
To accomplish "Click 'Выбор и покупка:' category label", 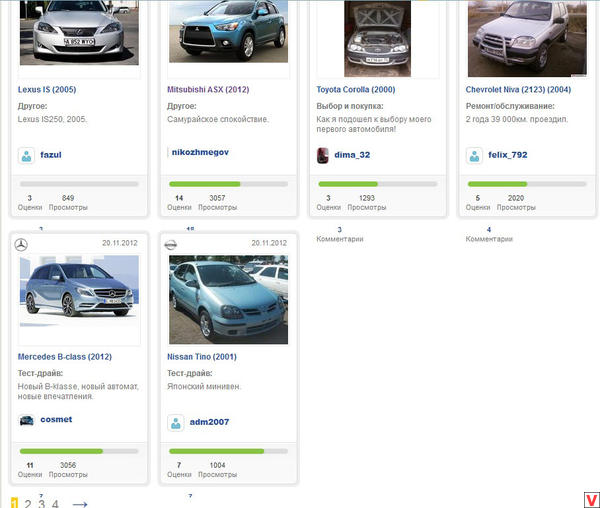I will 350,106.
